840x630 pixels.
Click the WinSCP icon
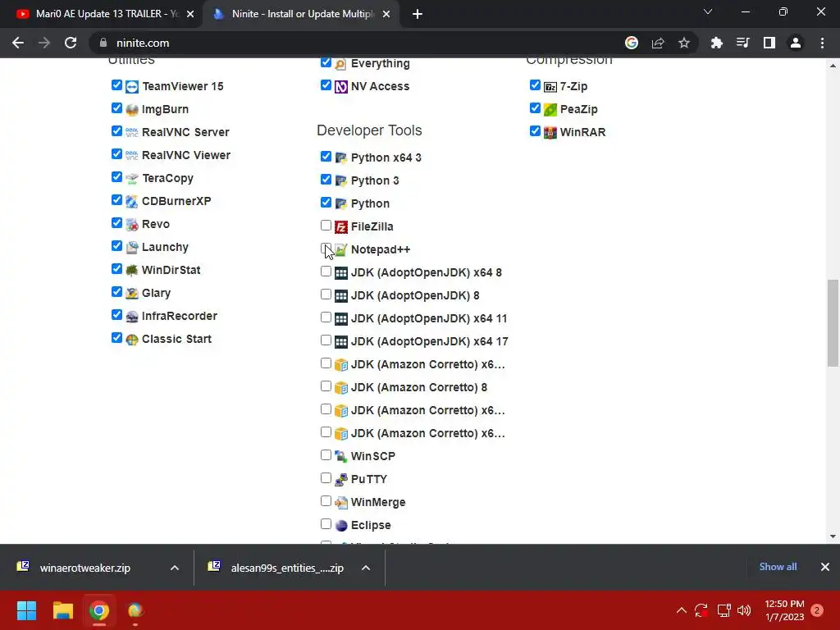tap(340, 456)
